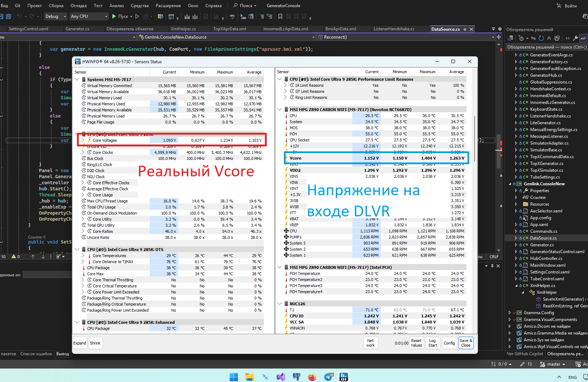
Task: Click the Shrink button in HWiNFO
Action: coord(95,343)
